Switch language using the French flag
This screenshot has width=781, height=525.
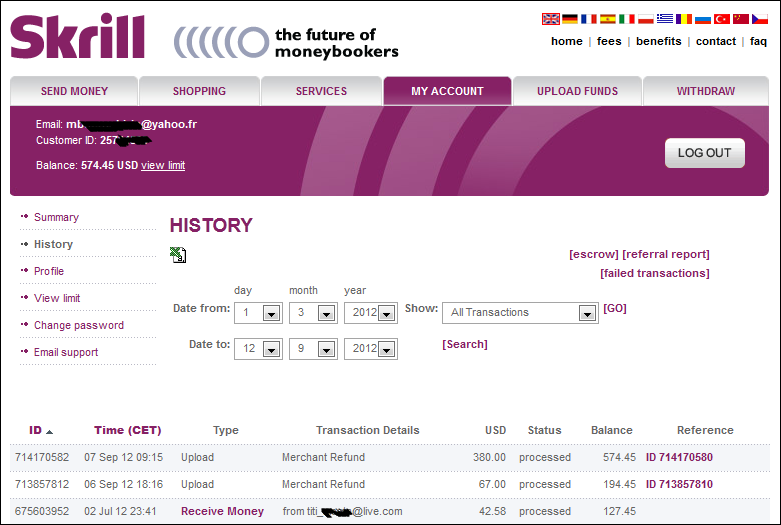pos(589,19)
